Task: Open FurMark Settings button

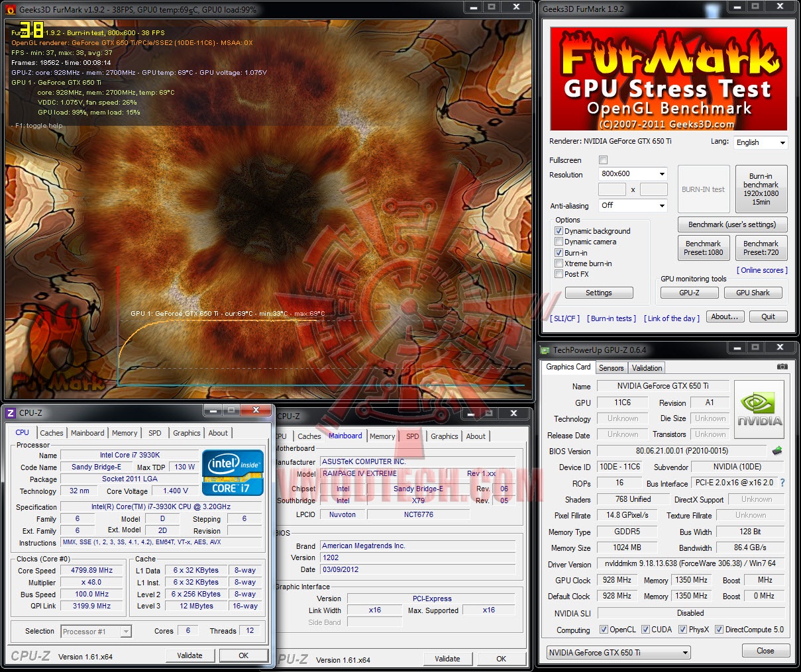Action: [x=598, y=293]
